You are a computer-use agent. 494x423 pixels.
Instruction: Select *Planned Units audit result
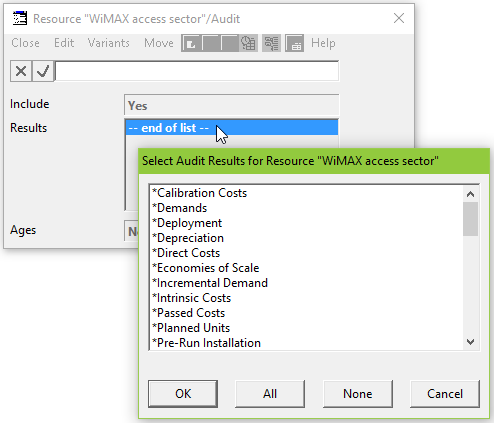pos(191,328)
